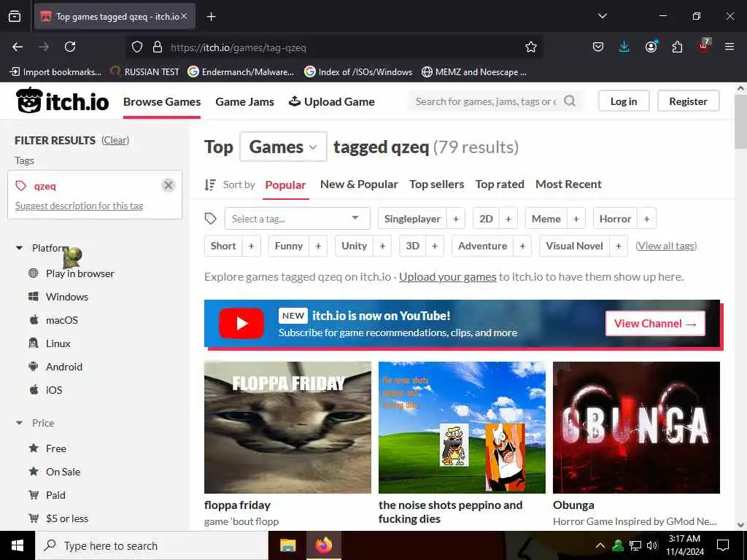
Task: Open the Pocket save icon
Action: [598, 47]
